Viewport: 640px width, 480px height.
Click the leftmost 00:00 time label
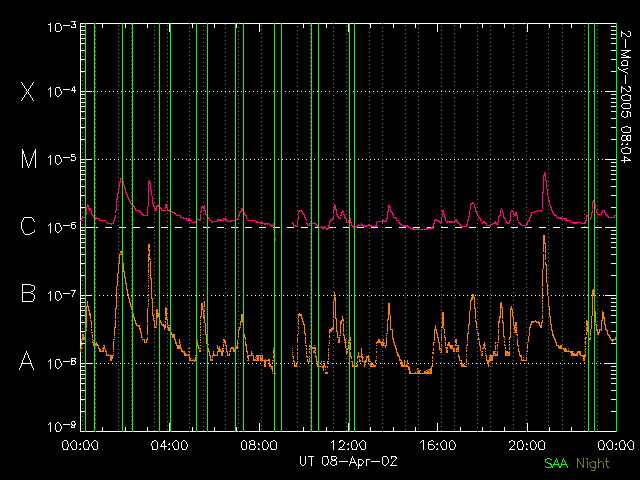80,445
